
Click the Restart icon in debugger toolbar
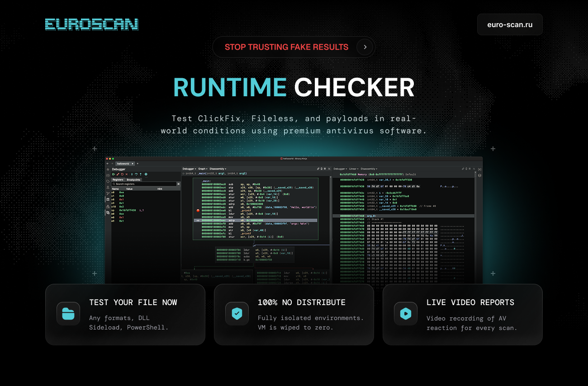click(122, 174)
